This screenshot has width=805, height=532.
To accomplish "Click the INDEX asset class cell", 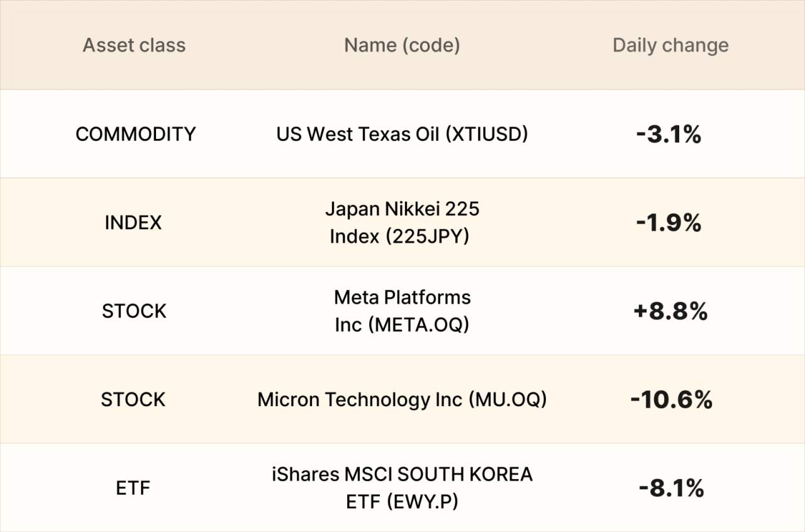I will click(x=133, y=223).
